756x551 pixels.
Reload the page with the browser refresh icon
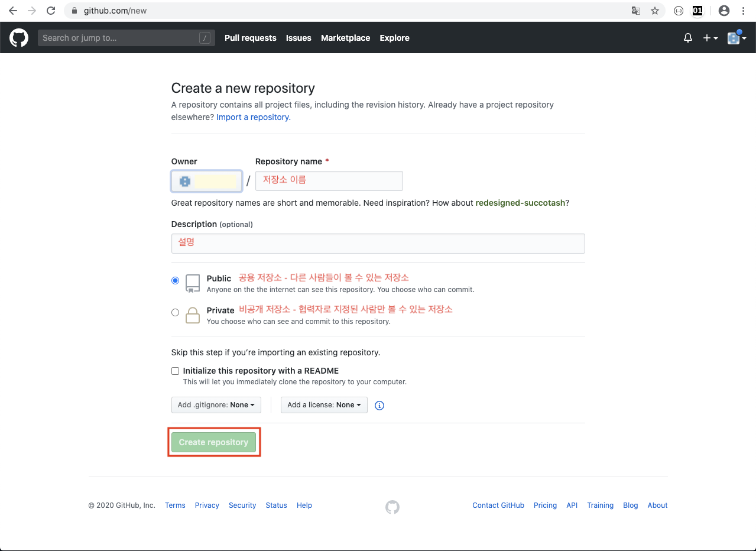click(x=51, y=11)
